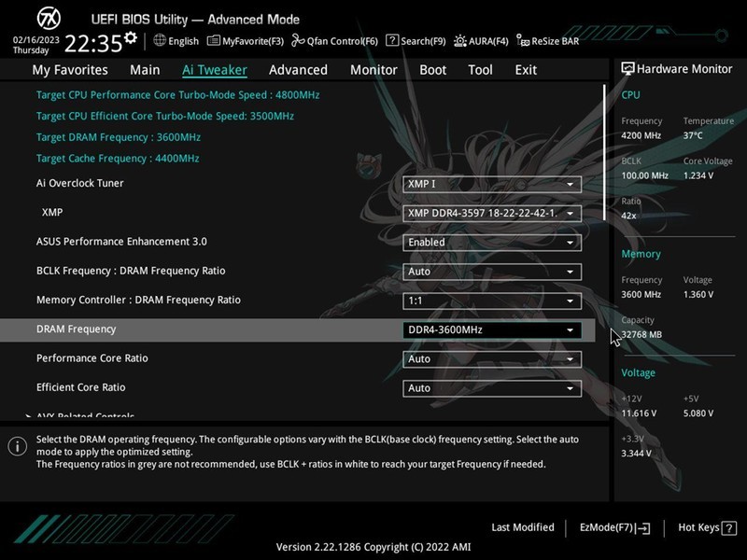Click the CPU temperature value 37°C
747x560 pixels.
[x=693, y=135]
